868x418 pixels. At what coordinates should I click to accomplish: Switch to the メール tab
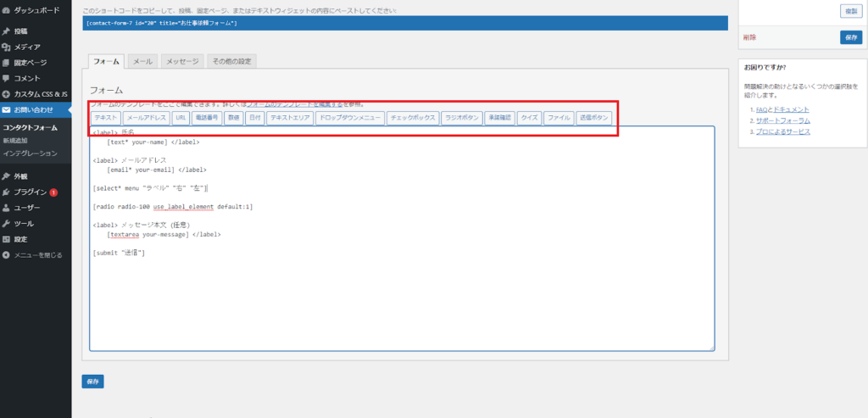(142, 62)
